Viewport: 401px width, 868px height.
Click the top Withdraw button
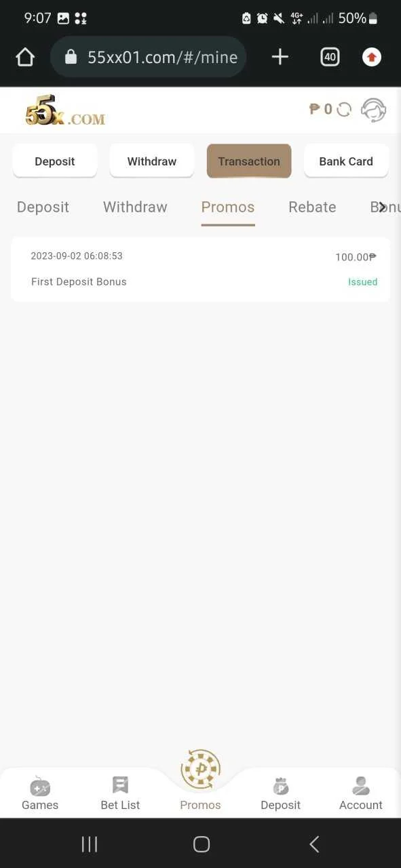point(152,161)
